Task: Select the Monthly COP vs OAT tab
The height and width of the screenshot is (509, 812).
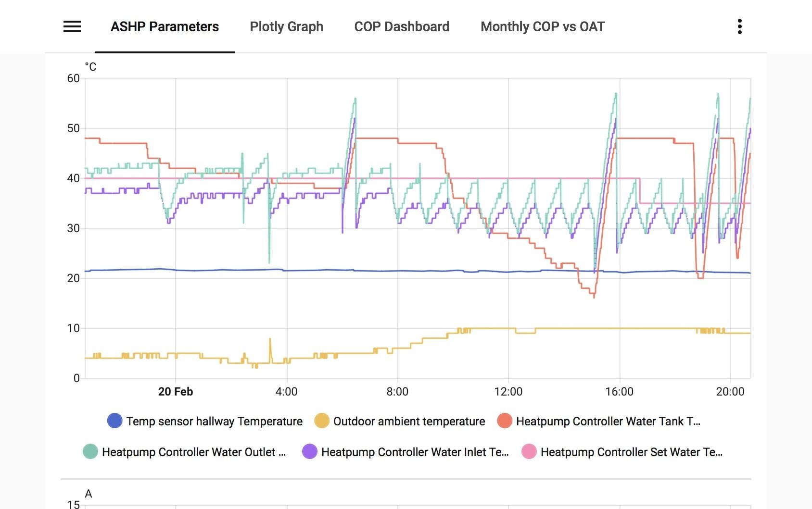Action: (542, 26)
